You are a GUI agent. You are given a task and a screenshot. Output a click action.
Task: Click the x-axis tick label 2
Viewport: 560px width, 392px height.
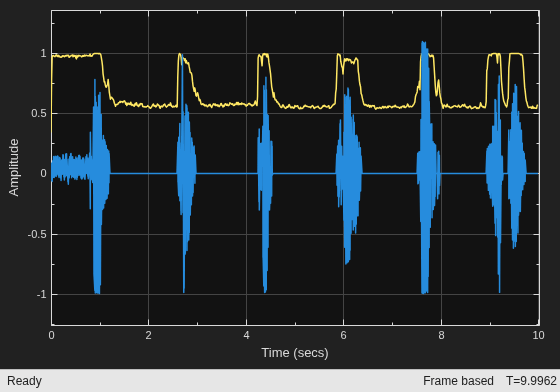click(149, 335)
